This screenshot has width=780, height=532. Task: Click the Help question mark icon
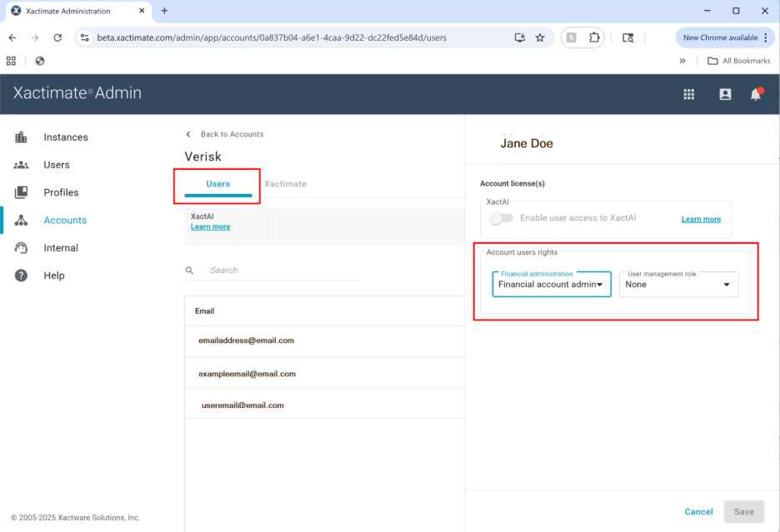[21, 276]
